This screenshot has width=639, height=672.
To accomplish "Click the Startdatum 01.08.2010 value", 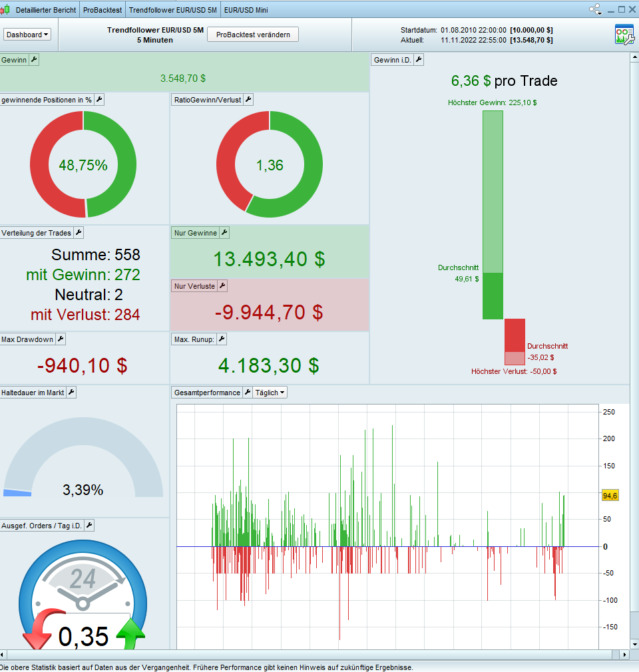I will (473, 30).
